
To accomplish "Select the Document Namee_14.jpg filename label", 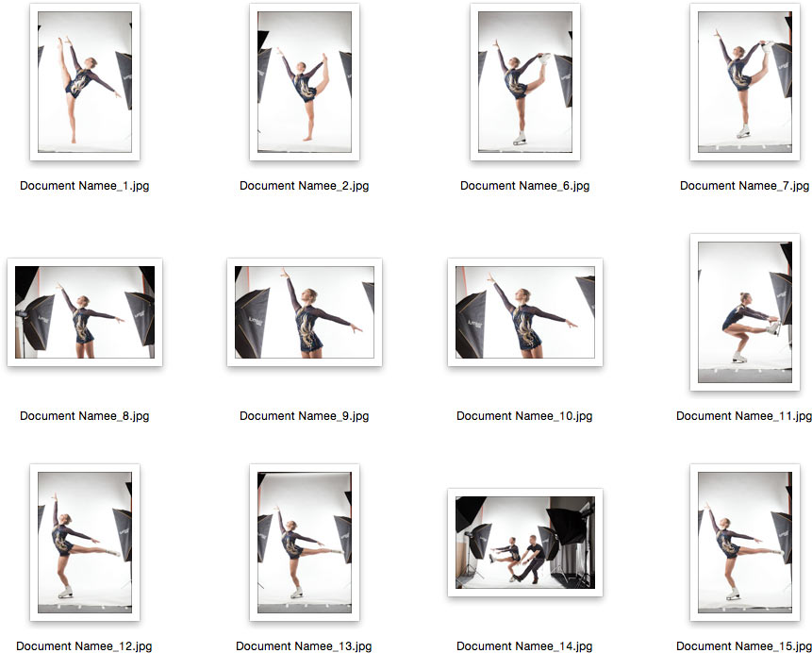I will tap(524, 646).
